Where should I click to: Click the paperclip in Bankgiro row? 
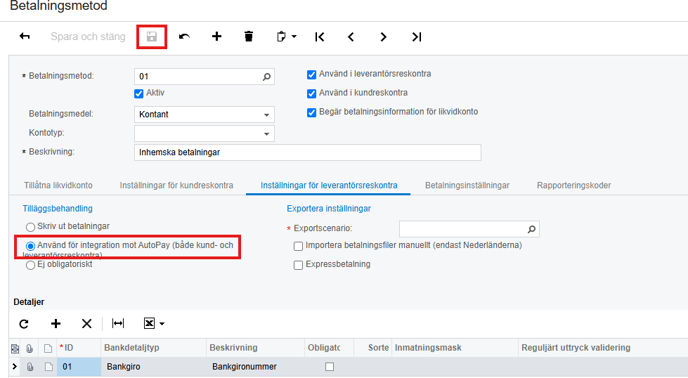pos(29,367)
